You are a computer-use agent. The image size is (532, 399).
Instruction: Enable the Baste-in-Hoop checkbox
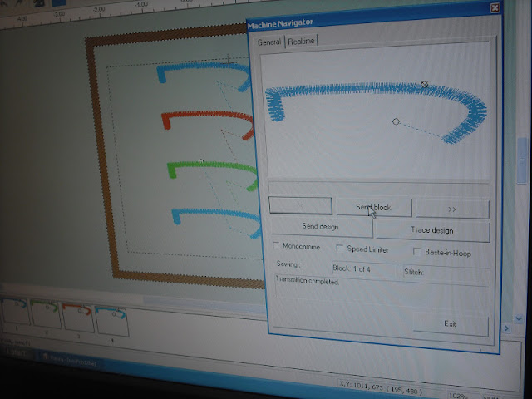[416, 251]
